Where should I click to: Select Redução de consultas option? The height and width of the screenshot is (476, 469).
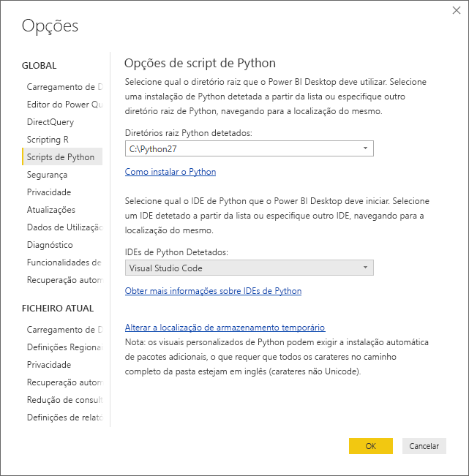pos(64,400)
